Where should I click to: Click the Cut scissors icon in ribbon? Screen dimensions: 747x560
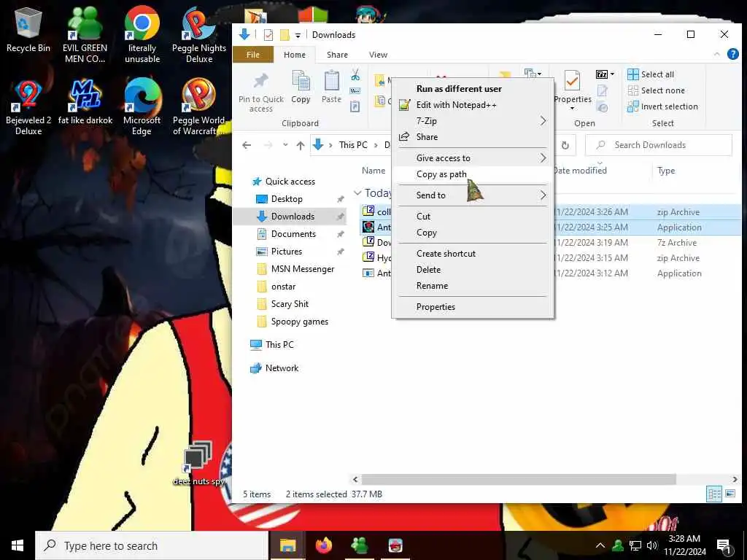pyautogui.click(x=355, y=75)
